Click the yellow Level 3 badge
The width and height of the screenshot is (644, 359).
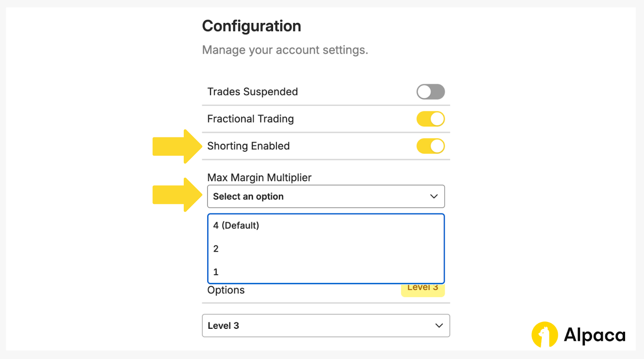(423, 290)
